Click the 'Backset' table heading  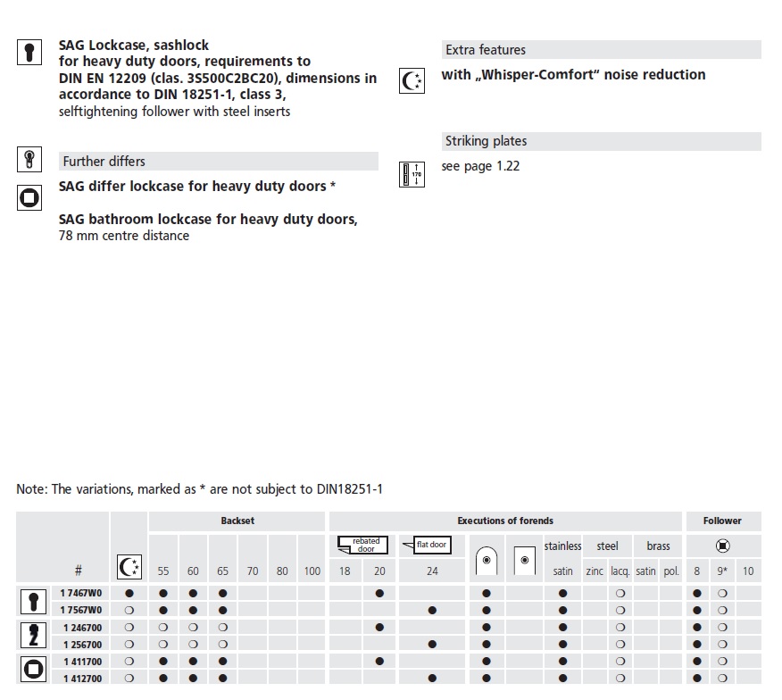[237, 521]
